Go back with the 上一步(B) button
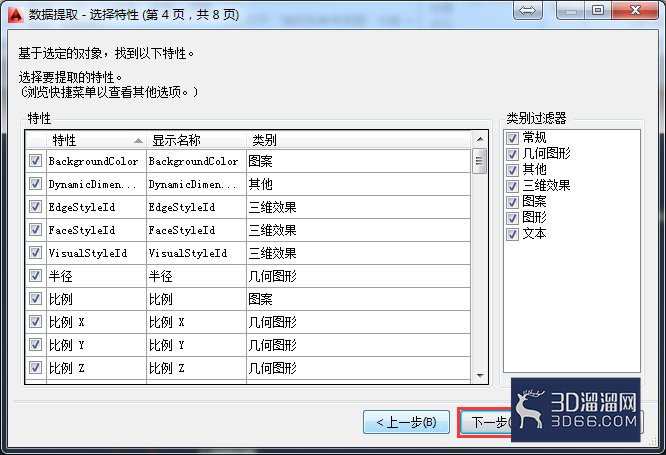This screenshot has width=666, height=455. 406,422
